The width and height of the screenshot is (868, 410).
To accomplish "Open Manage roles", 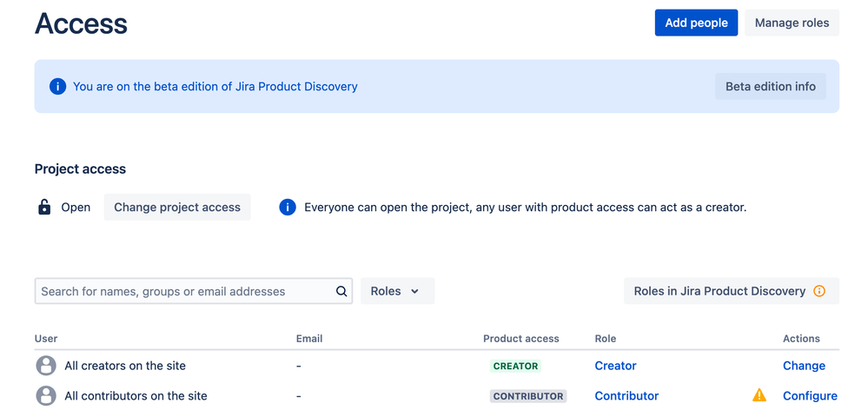I will pos(792,23).
